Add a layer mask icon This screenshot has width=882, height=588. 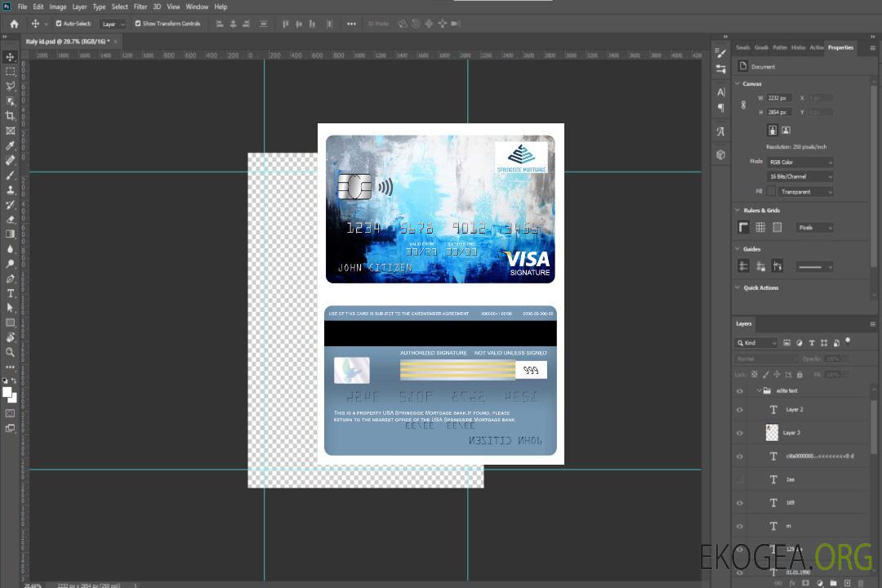point(805,583)
